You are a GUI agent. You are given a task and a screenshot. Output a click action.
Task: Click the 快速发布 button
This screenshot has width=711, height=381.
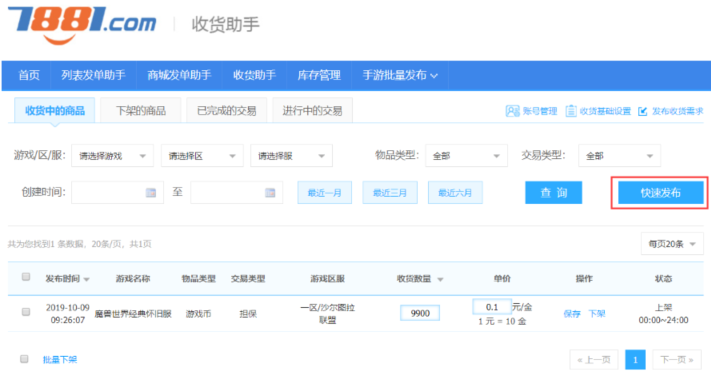click(661, 193)
